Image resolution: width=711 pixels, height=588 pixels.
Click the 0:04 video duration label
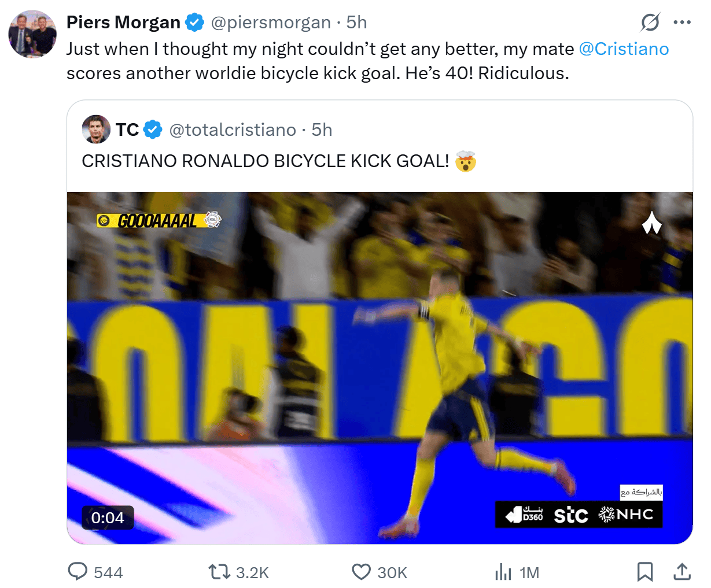tap(108, 517)
